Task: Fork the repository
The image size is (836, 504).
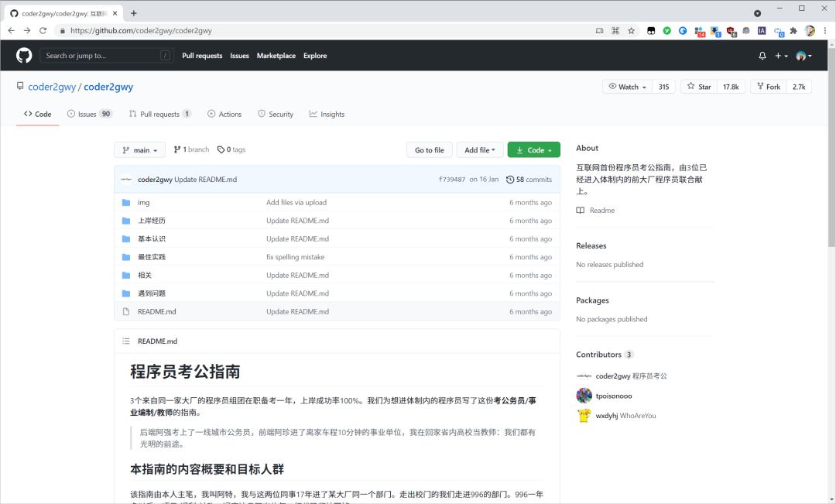Action: tap(769, 87)
